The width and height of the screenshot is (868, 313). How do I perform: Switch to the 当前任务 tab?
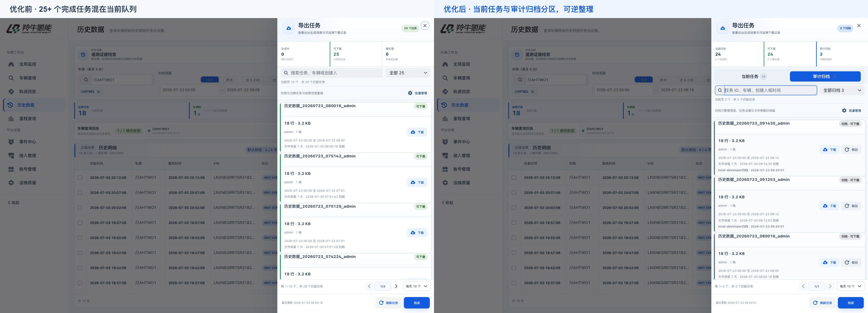753,77
